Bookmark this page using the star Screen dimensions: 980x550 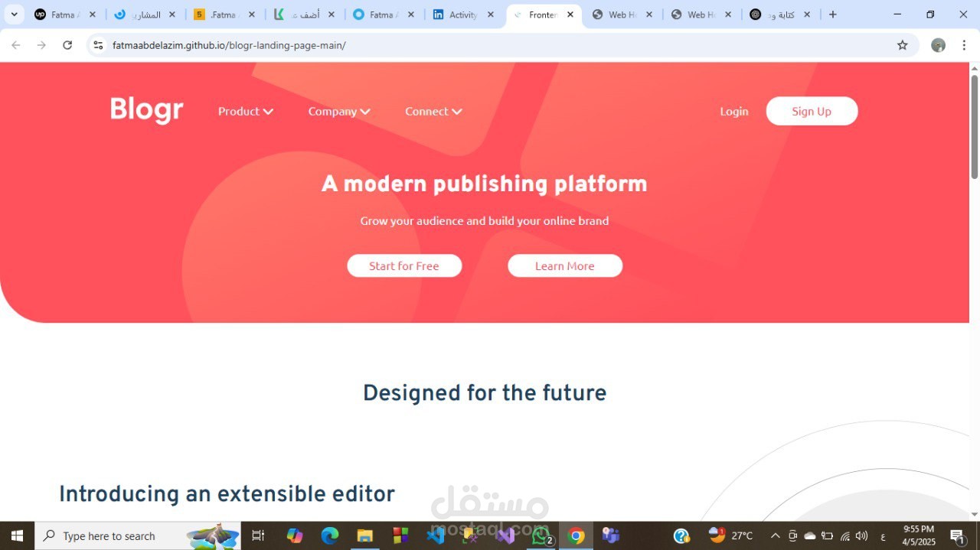coord(903,45)
